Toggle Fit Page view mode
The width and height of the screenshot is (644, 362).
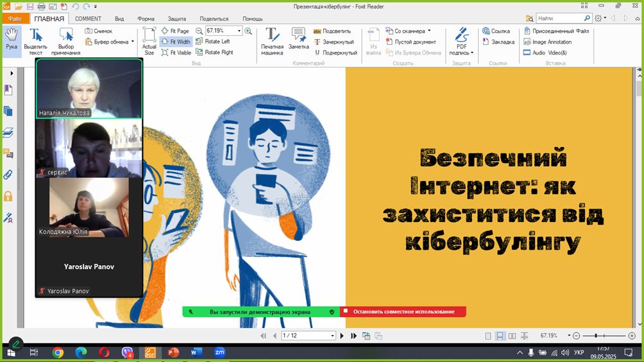(x=175, y=31)
